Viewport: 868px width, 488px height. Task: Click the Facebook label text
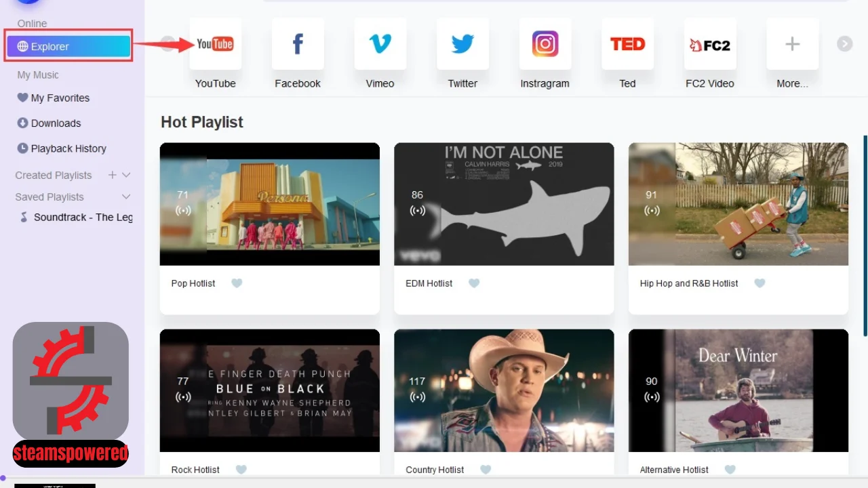(x=298, y=83)
